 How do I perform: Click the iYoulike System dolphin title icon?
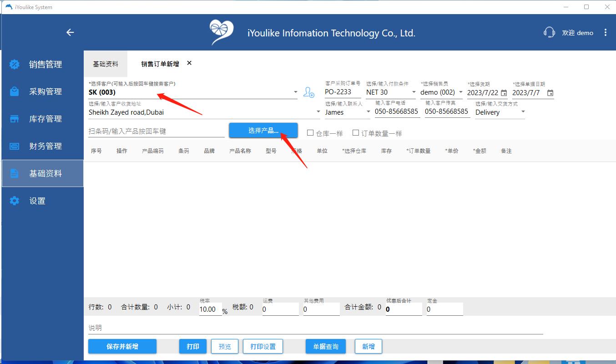[9, 7]
